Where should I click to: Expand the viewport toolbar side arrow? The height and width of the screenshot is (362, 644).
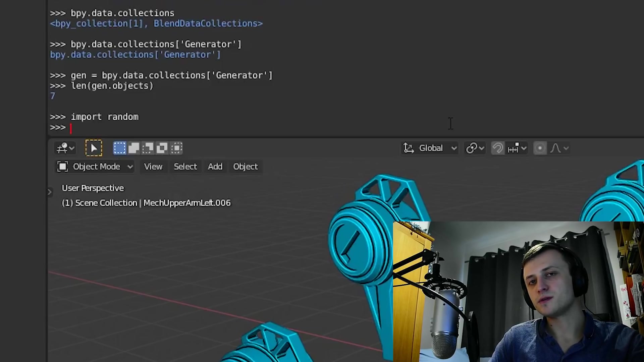click(x=50, y=192)
